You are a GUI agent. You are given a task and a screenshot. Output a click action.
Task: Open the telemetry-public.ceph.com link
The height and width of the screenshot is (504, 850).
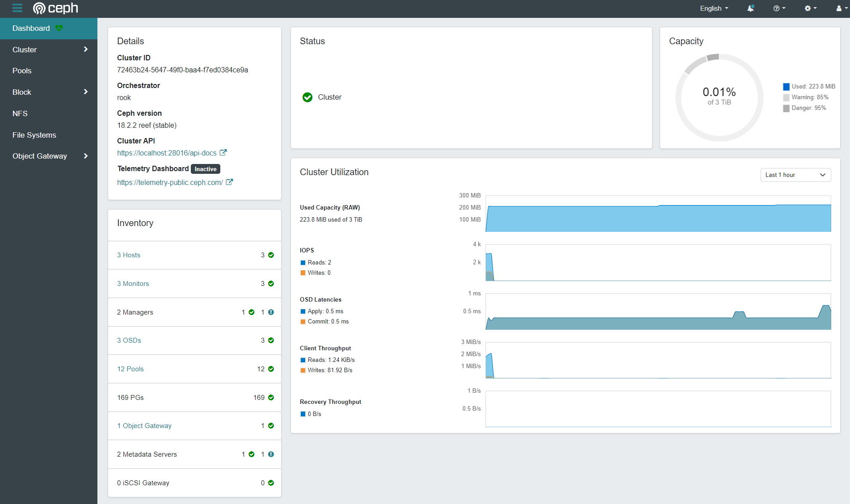170,182
